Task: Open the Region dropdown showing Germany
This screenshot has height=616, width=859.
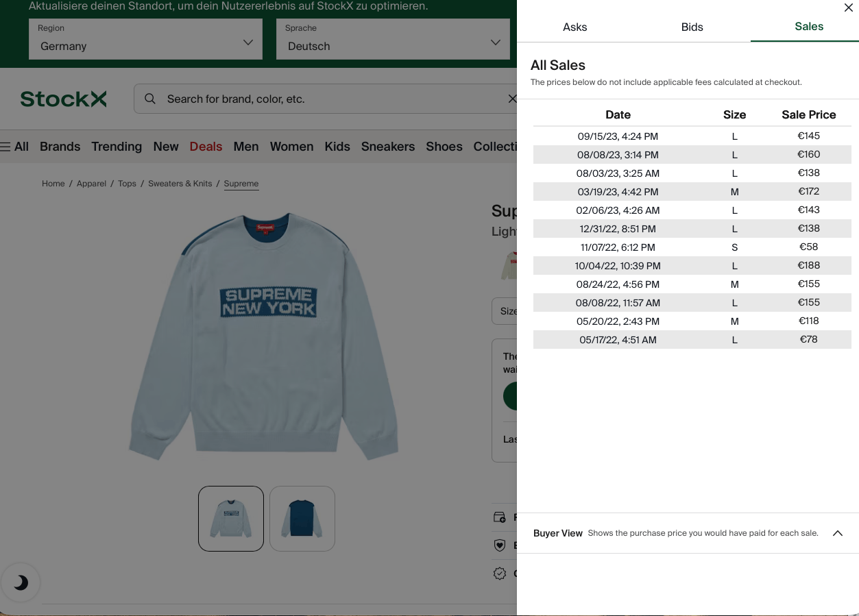Action: [x=145, y=39]
